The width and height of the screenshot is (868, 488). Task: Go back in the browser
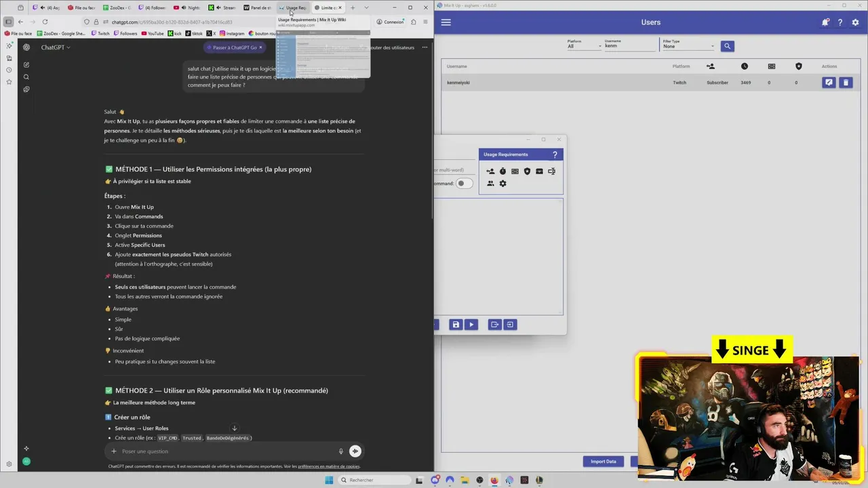20,22
